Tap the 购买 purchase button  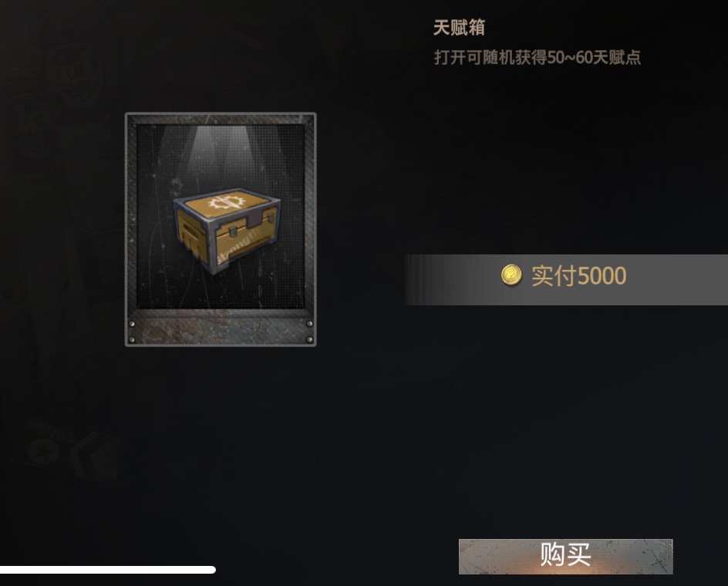(565, 556)
